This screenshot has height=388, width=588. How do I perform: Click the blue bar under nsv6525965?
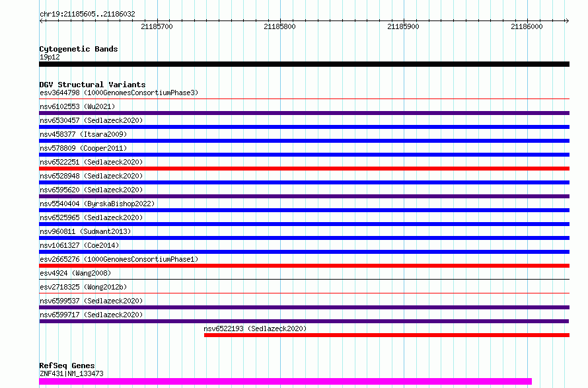tap(304, 224)
